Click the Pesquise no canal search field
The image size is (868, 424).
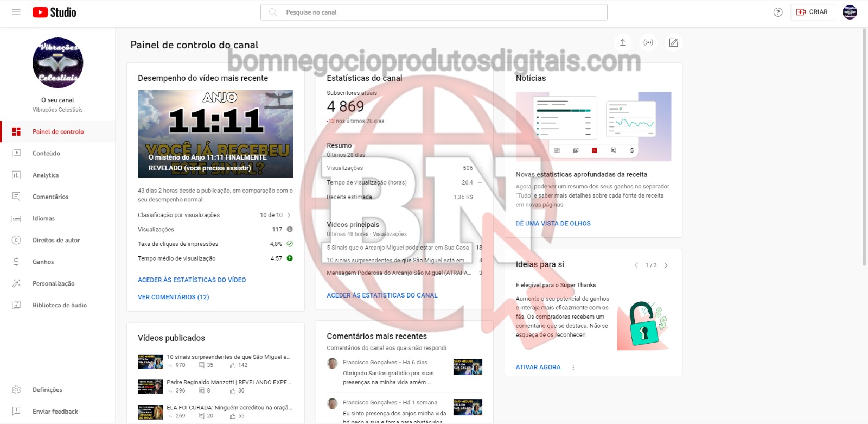coord(434,12)
